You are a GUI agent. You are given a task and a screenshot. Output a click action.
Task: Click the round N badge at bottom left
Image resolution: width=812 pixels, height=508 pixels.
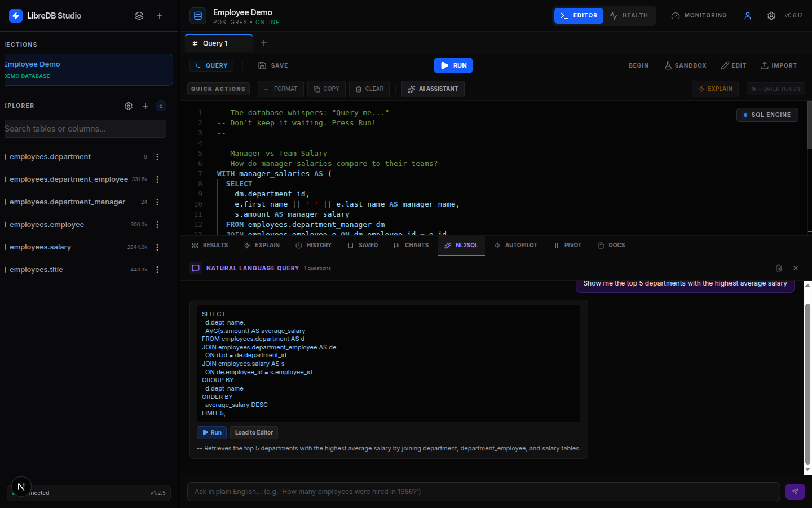pos(21,487)
